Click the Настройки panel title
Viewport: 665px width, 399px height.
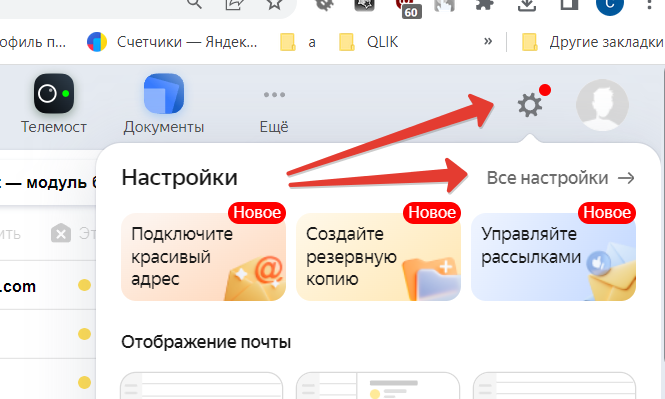(x=179, y=178)
